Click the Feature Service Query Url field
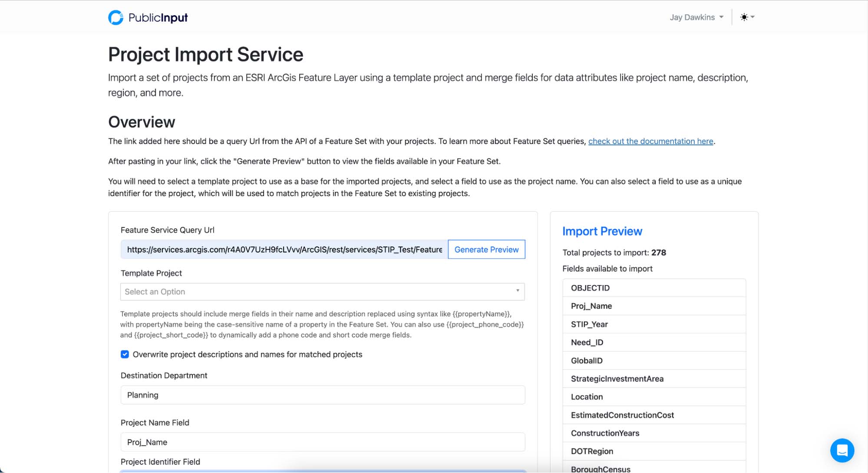This screenshot has width=868, height=473. [284, 250]
